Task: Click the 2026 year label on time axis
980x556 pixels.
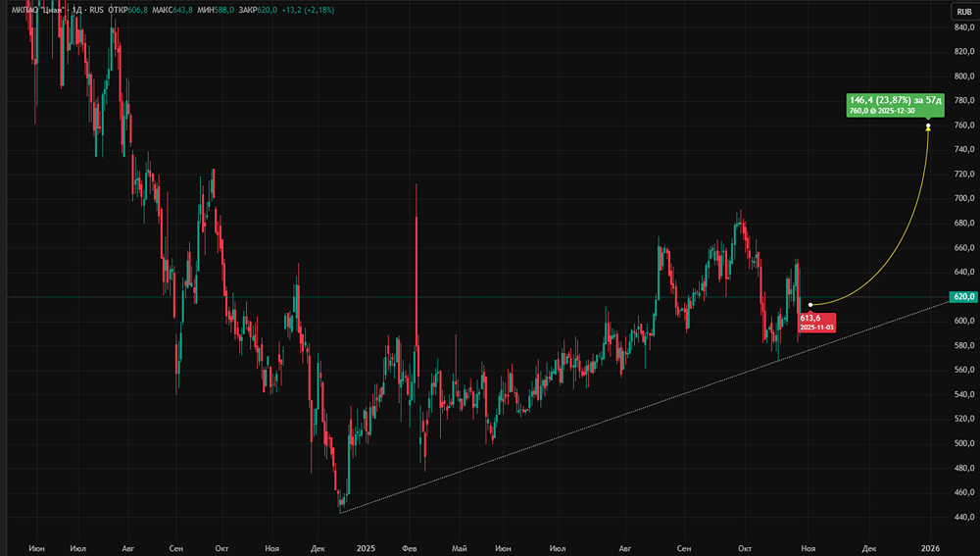Action: 930,548
